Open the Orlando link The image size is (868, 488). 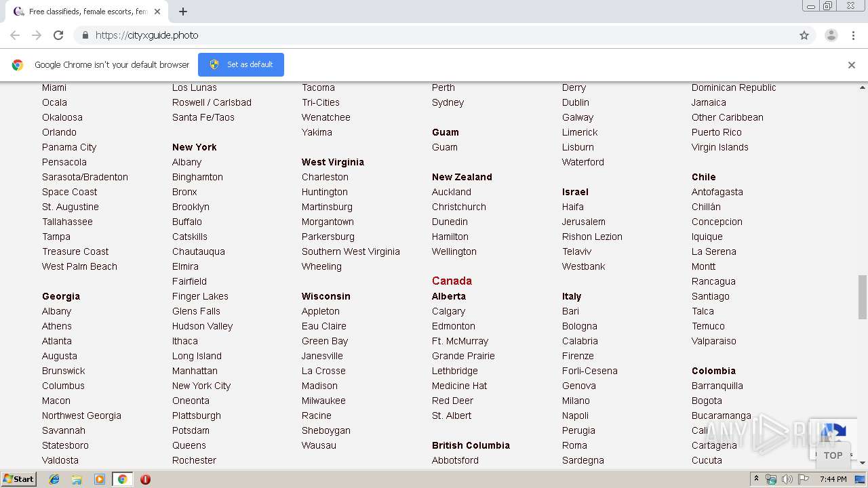coord(59,132)
